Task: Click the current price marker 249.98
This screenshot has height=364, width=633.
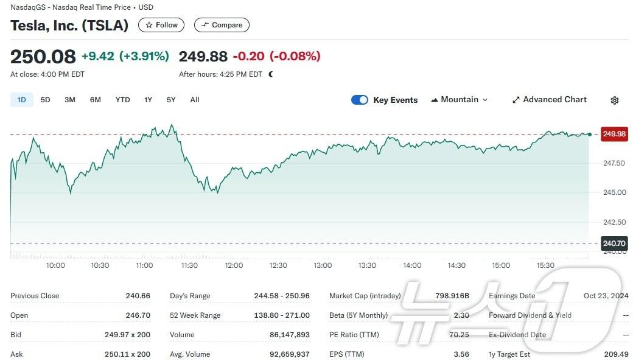Action: pos(614,134)
